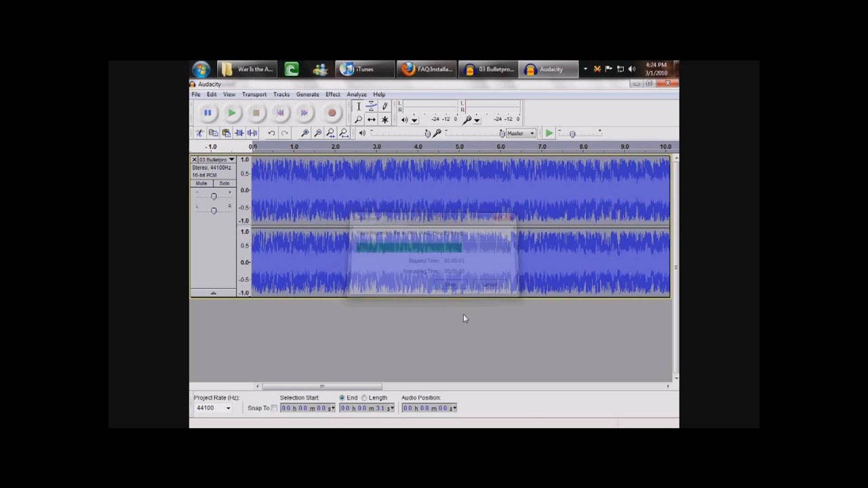This screenshot has width=868, height=488.
Task: Open the Transport menu
Action: coord(254,95)
